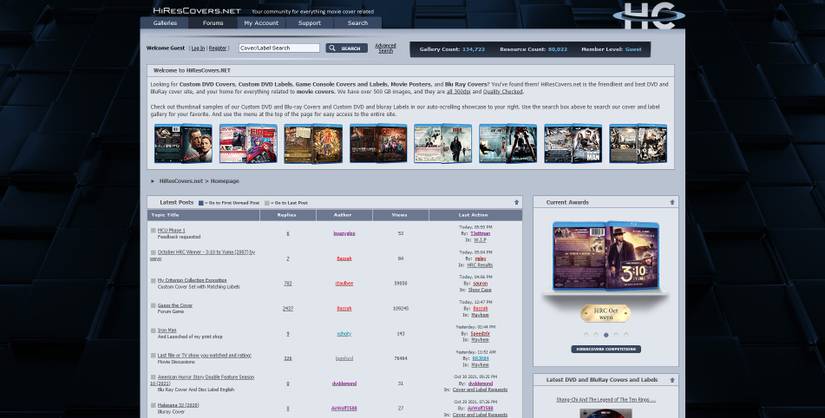
Task: Open the Support menu tab
Action: click(x=309, y=23)
